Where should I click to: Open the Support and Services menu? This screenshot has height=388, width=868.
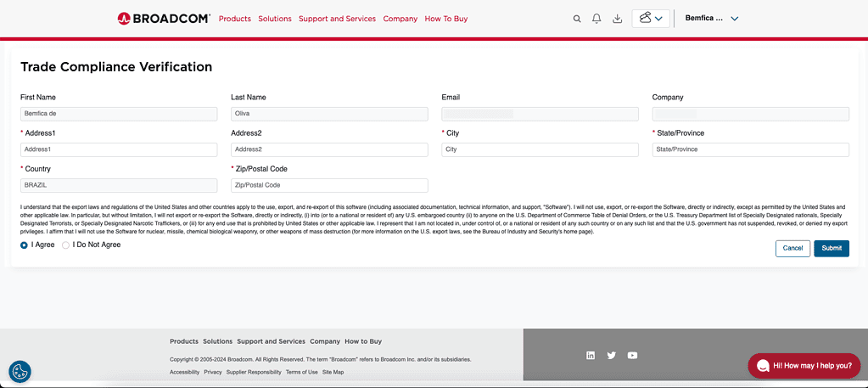(337, 19)
